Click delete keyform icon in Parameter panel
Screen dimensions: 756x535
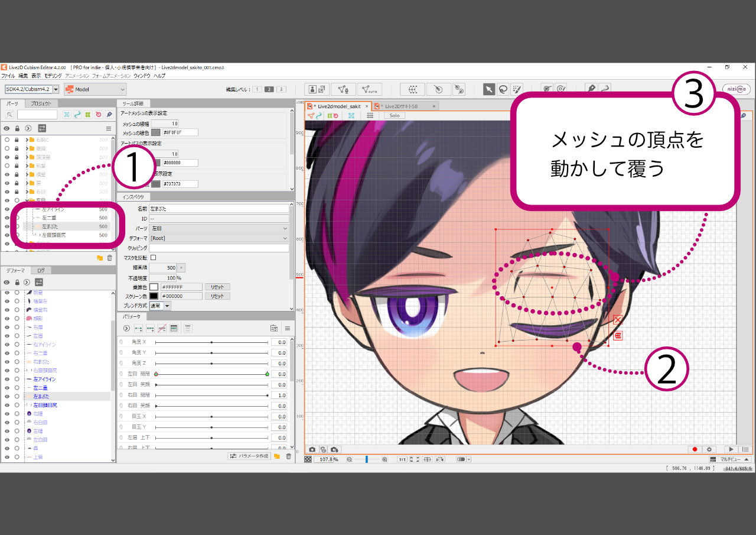[162, 328]
